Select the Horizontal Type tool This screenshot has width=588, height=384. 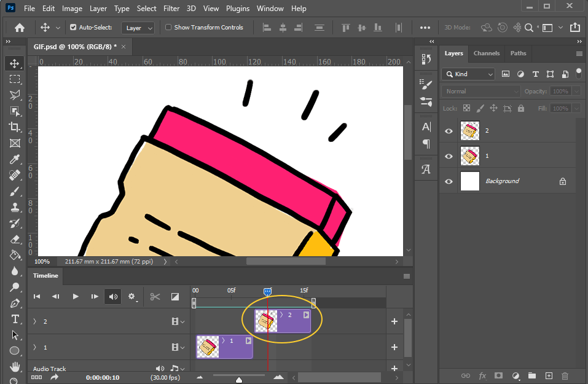coord(15,319)
